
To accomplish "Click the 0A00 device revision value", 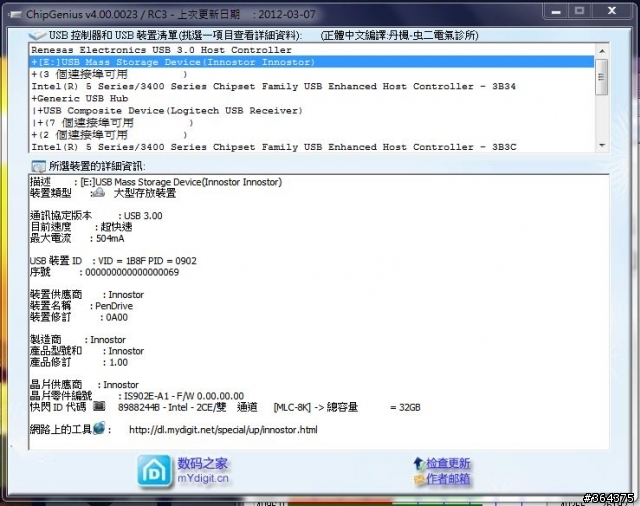I will [117, 317].
